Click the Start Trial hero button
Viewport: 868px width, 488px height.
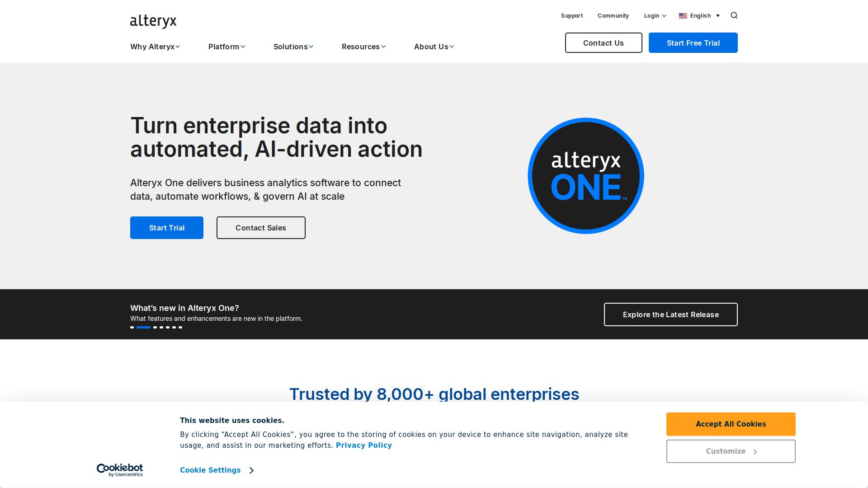click(167, 228)
